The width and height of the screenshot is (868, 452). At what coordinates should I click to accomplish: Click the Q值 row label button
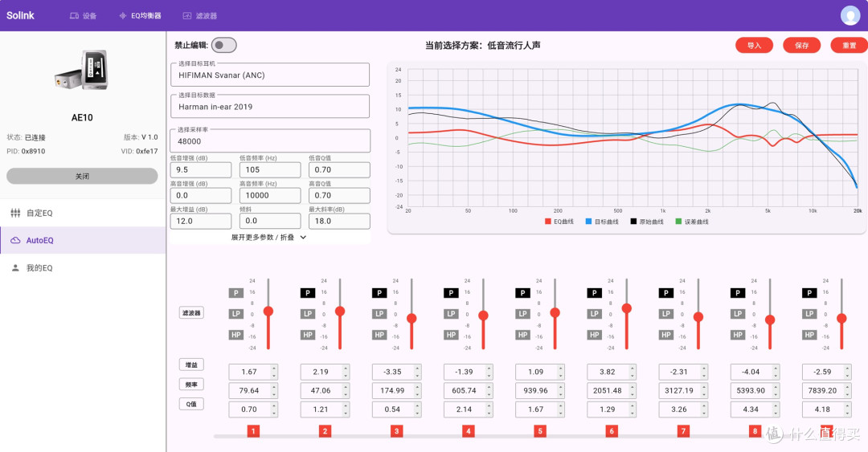coord(191,404)
